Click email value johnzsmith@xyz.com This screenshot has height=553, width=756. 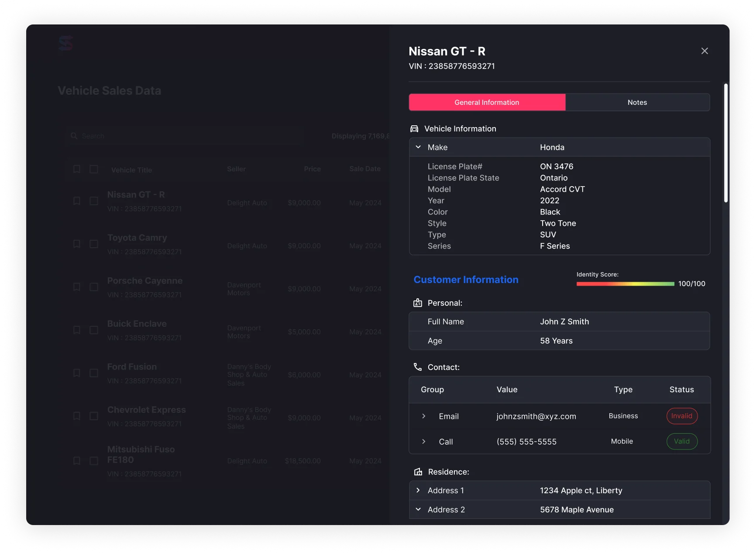pos(536,416)
